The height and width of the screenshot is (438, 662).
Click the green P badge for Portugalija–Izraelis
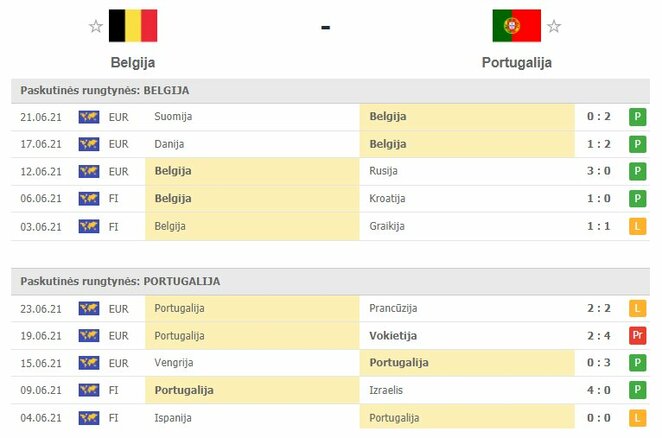(638, 390)
